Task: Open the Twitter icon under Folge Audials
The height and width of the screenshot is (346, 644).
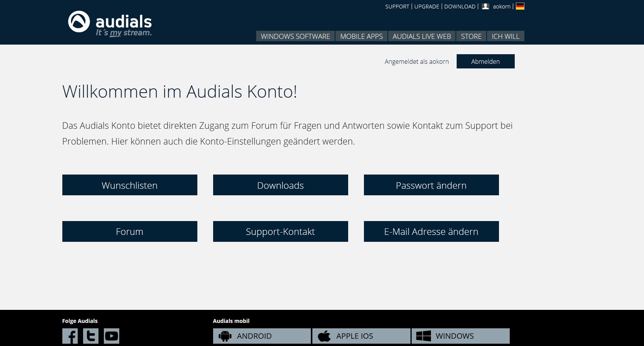Action: click(91, 336)
